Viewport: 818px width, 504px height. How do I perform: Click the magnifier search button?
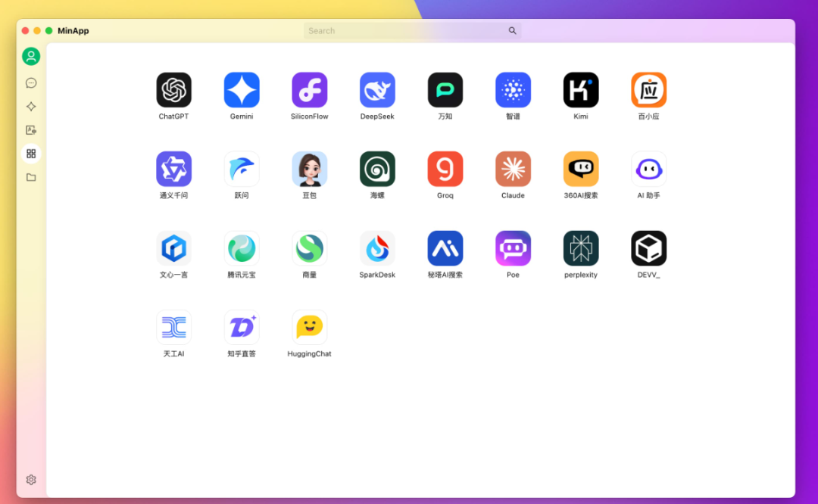(x=512, y=31)
